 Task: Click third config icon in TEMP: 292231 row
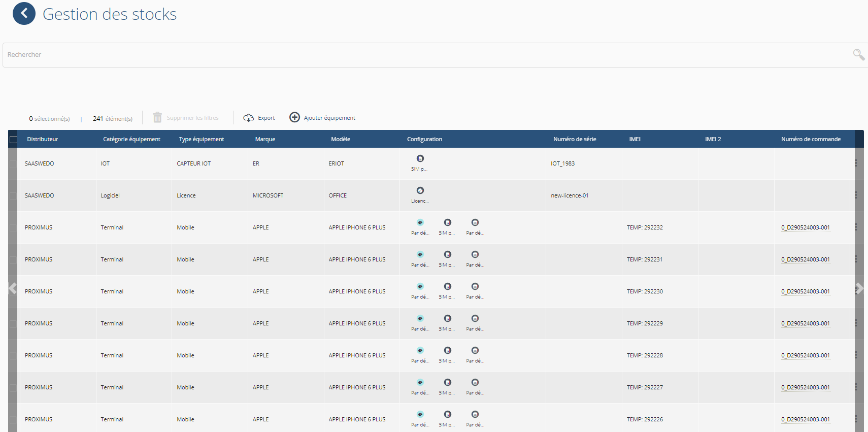(475, 254)
